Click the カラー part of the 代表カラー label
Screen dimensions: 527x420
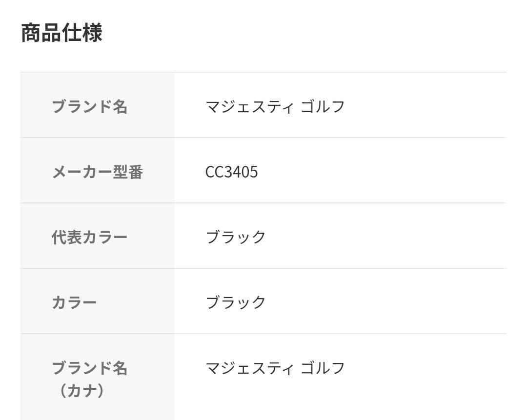105,237
